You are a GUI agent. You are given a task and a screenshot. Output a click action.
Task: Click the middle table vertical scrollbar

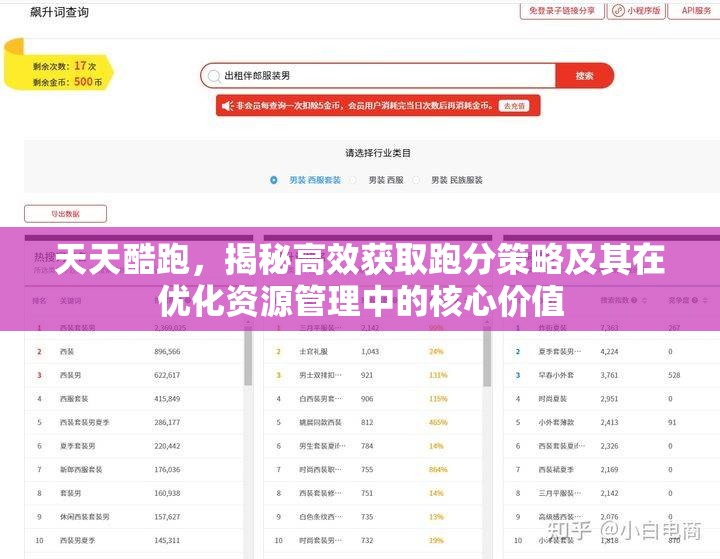pyautogui.click(x=487, y=358)
